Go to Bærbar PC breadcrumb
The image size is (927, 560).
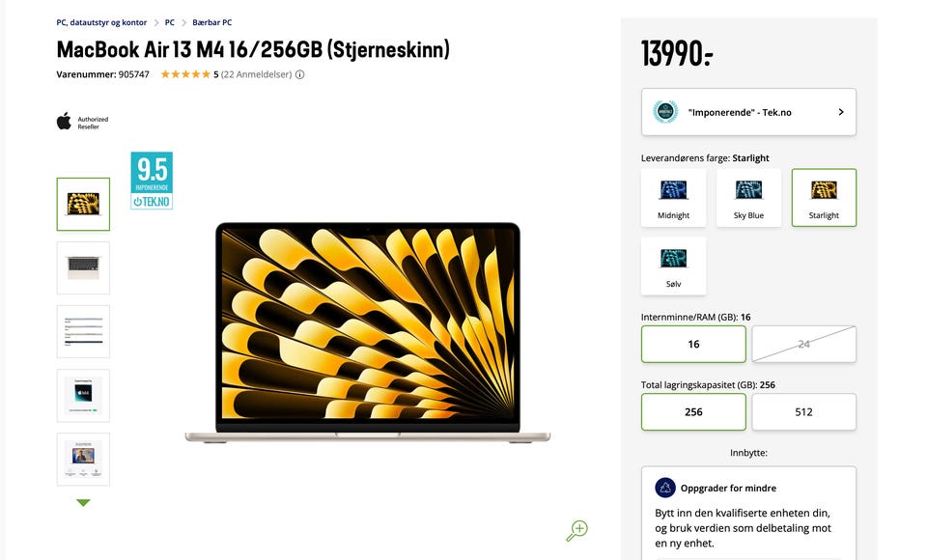(x=212, y=22)
